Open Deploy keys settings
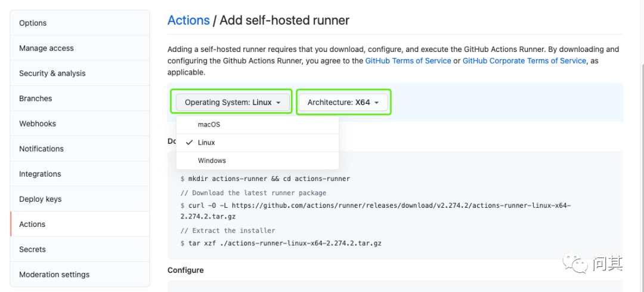The width and height of the screenshot is (644, 292). (80, 199)
